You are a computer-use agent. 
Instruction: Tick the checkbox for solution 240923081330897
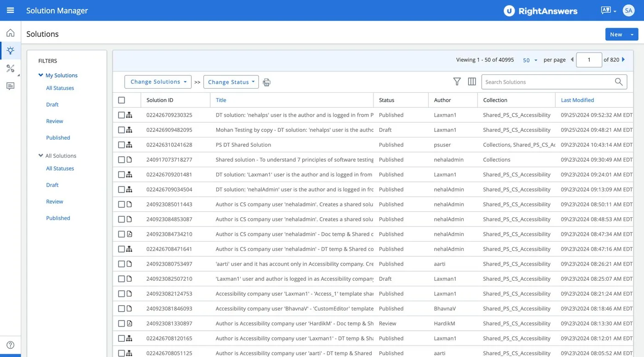(121, 323)
